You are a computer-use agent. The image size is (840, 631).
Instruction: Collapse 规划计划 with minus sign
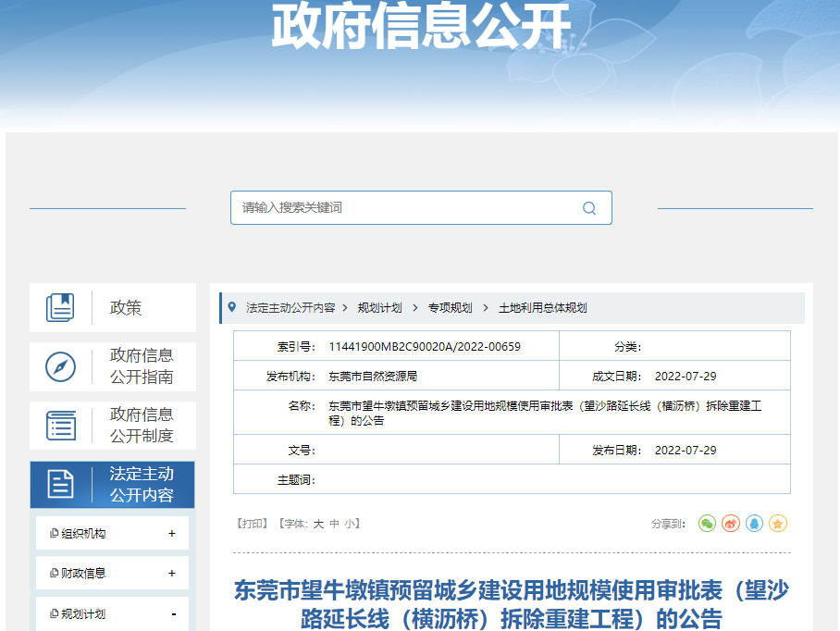[x=173, y=614]
